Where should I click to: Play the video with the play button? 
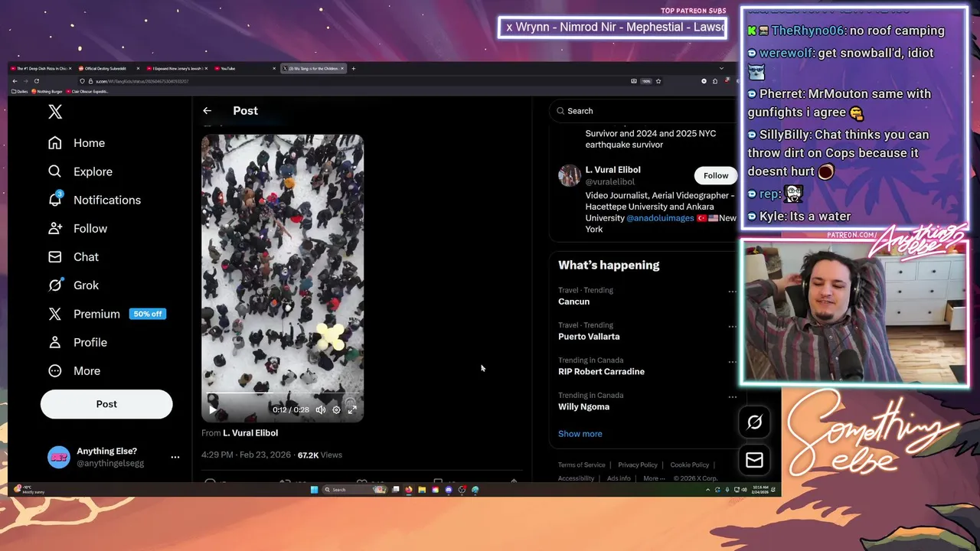click(212, 409)
